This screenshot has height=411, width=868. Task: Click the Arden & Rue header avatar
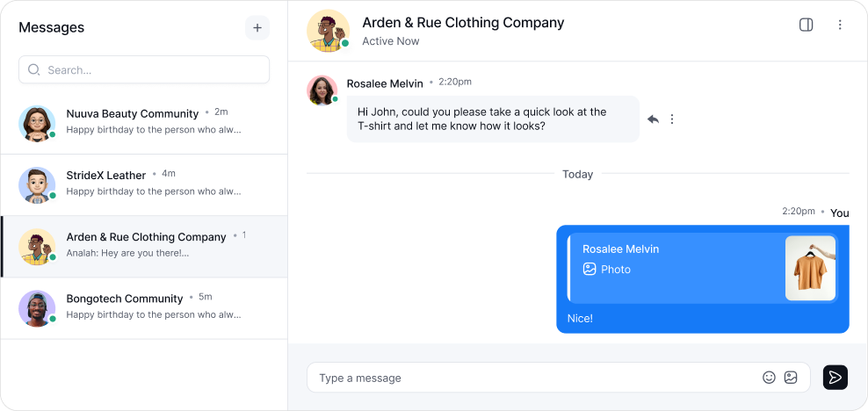tap(329, 31)
